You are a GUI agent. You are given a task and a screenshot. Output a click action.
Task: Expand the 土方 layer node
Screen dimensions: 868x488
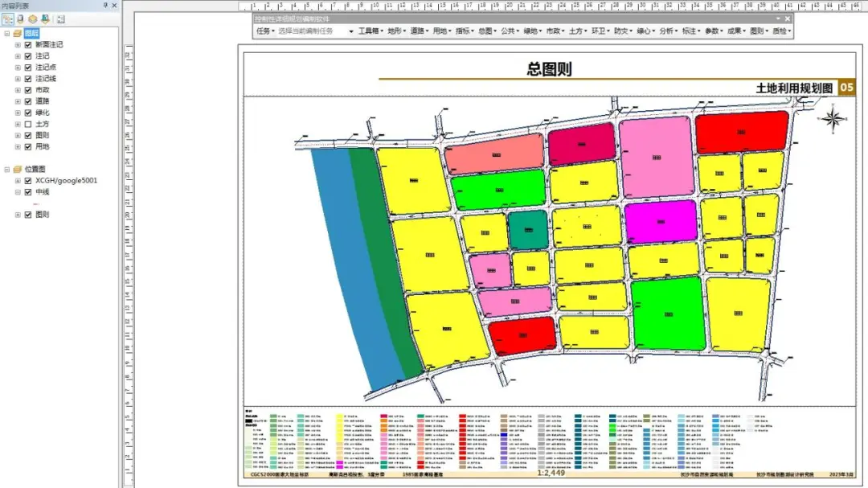point(18,124)
